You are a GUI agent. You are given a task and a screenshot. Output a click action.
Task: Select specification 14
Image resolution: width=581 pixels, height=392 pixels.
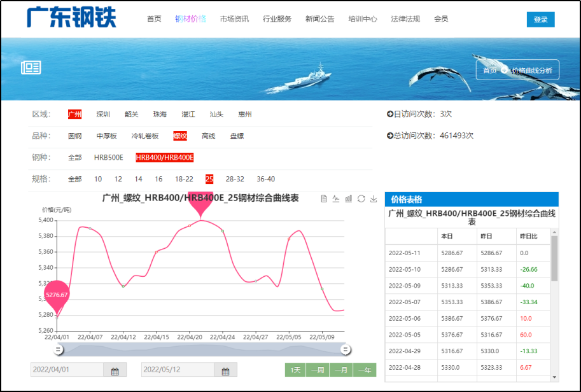pos(139,179)
